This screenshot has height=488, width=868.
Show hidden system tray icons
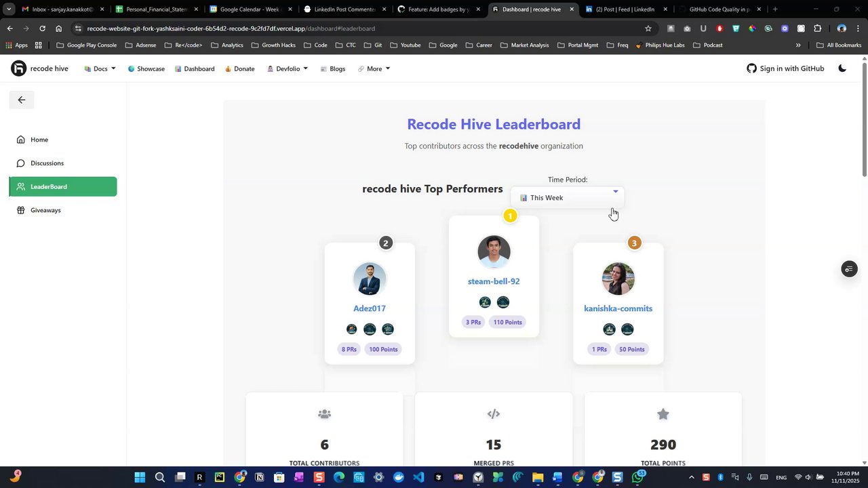tap(691, 478)
